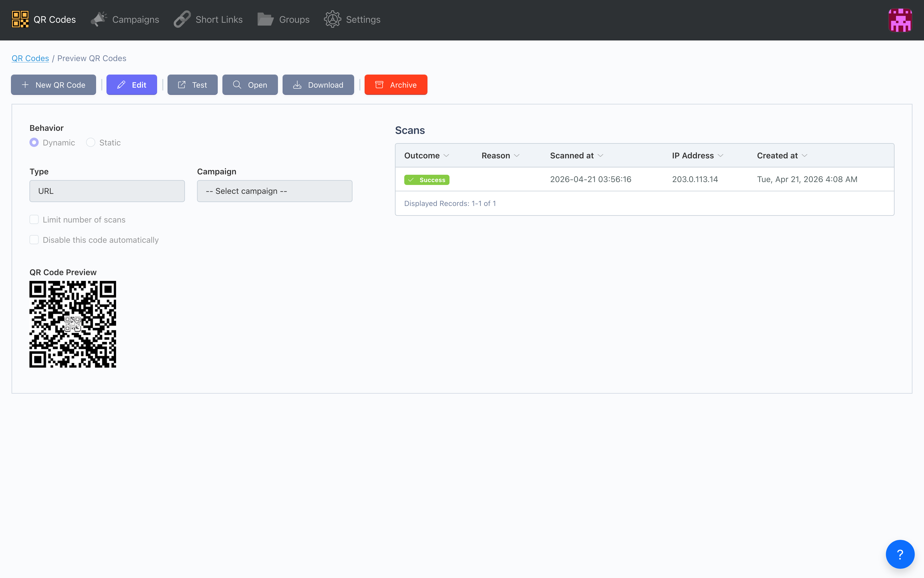This screenshot has width=924, height=578.
Task: Open the Groups nav item
Action: click(283, 19)
